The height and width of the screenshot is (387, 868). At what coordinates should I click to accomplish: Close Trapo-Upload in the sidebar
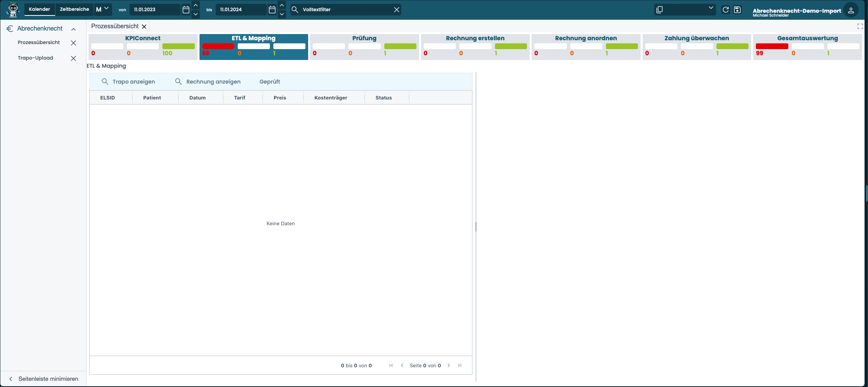tap(73, 58)
